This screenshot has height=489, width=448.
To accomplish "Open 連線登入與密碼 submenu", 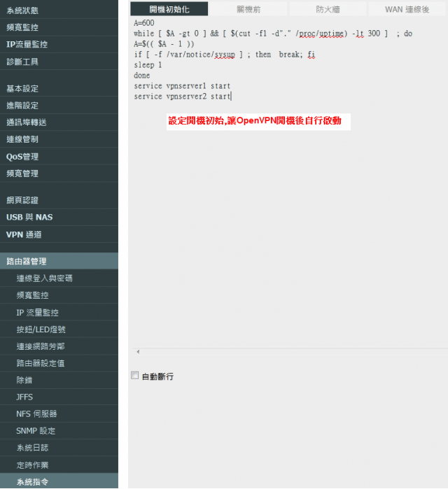I will [59, 278].
